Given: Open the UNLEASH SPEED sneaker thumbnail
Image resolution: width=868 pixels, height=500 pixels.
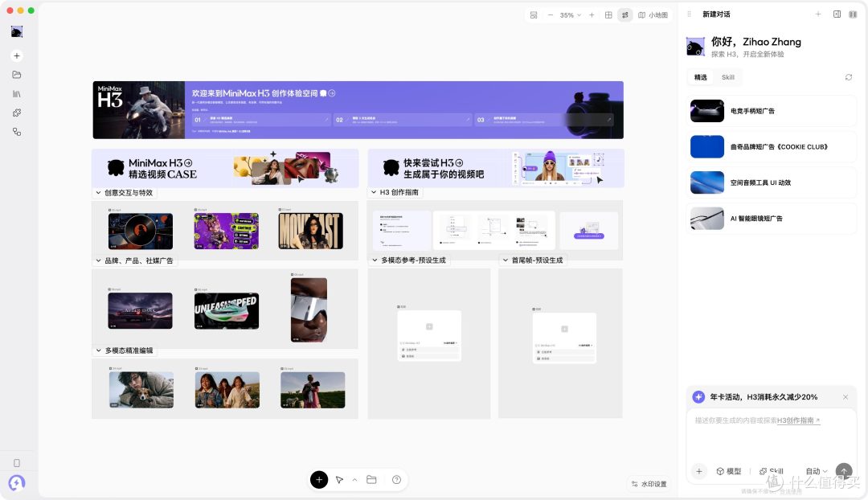Looking at the screenshot, I should (227, 310).
